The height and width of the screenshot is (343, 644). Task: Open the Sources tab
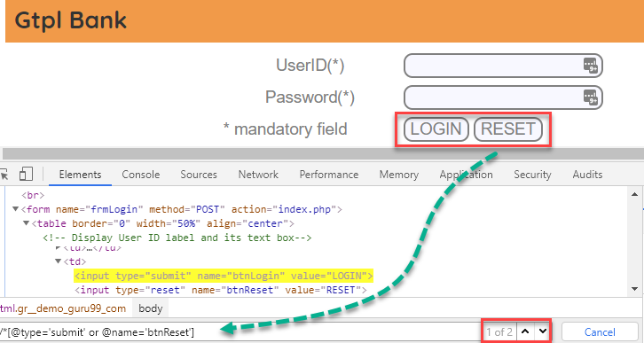199,175
